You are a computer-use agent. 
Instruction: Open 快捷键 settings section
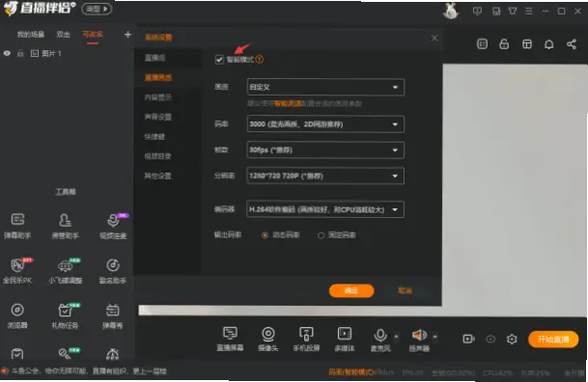[154, 137]
